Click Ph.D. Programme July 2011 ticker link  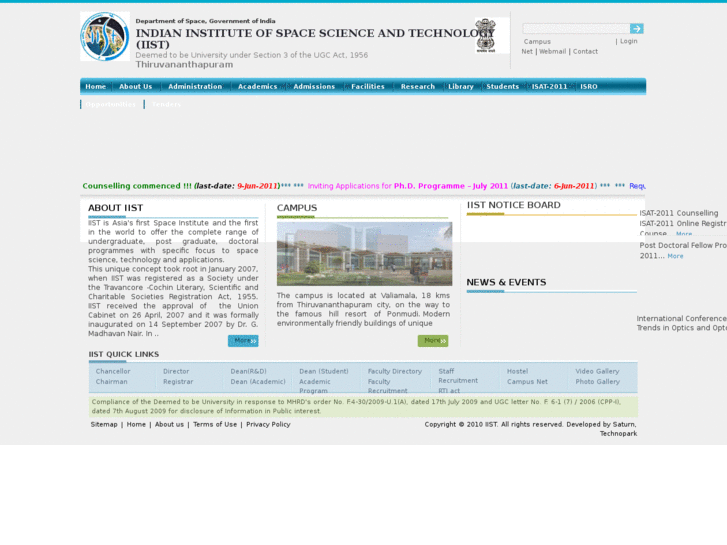click(x=408, y=186)
